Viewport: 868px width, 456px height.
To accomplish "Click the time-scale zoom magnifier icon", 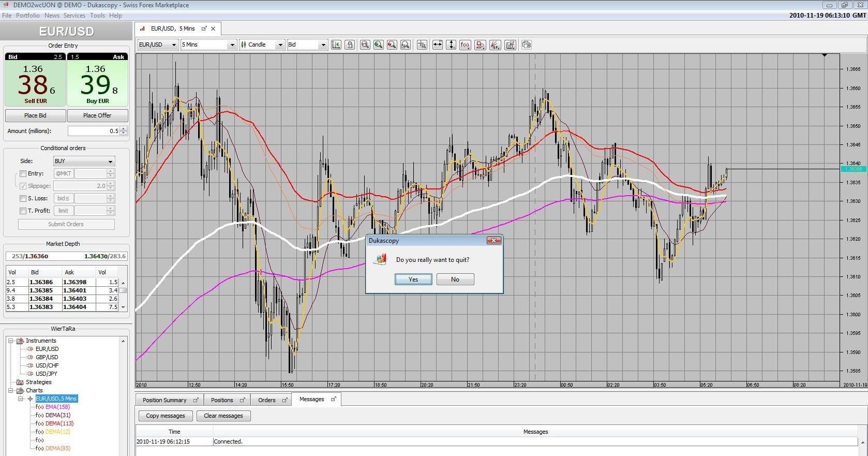I will [365, 45].
